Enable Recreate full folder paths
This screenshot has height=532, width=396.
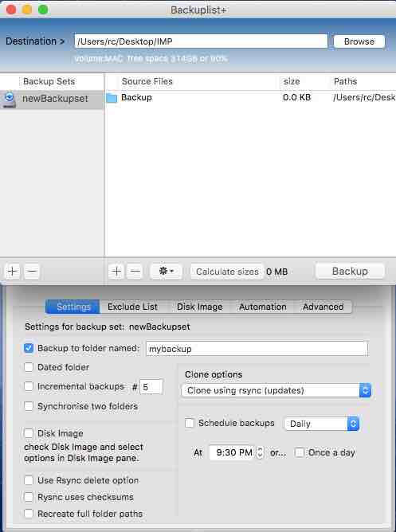tap(29, 514)
